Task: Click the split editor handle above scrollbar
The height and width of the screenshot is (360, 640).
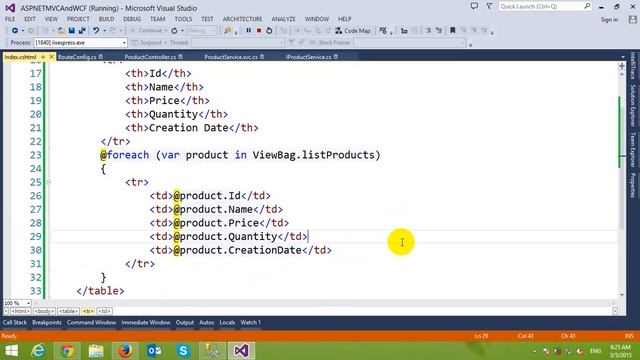Action: pos(622,66)
